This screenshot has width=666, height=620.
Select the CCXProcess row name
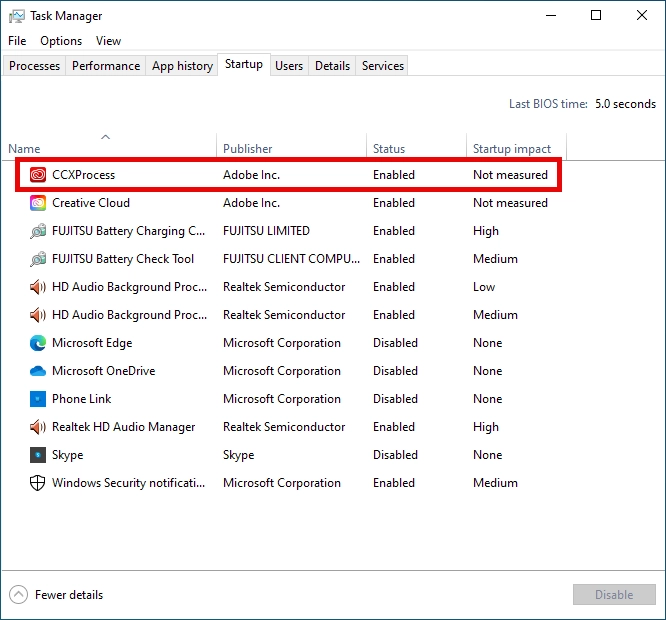(84, 175)
